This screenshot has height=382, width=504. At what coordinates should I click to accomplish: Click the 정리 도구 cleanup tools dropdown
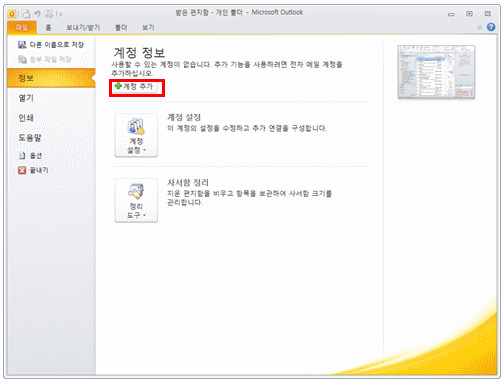click(x=136, y=200)
